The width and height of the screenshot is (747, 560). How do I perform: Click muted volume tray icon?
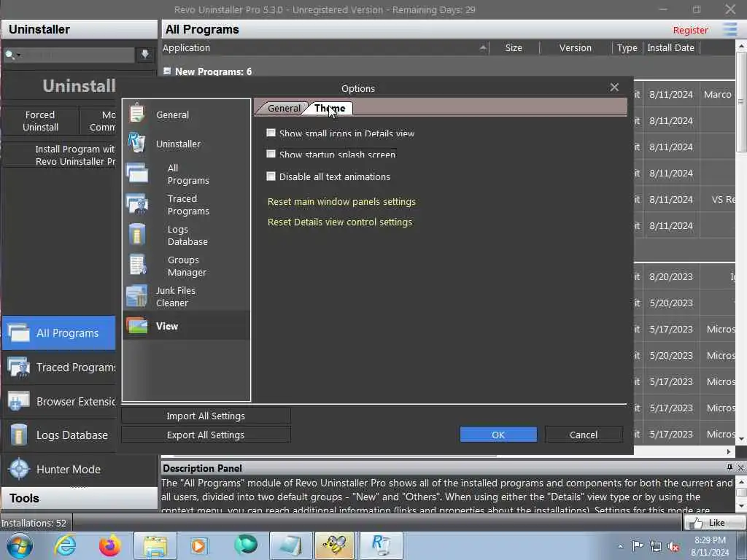coord(673,547)
